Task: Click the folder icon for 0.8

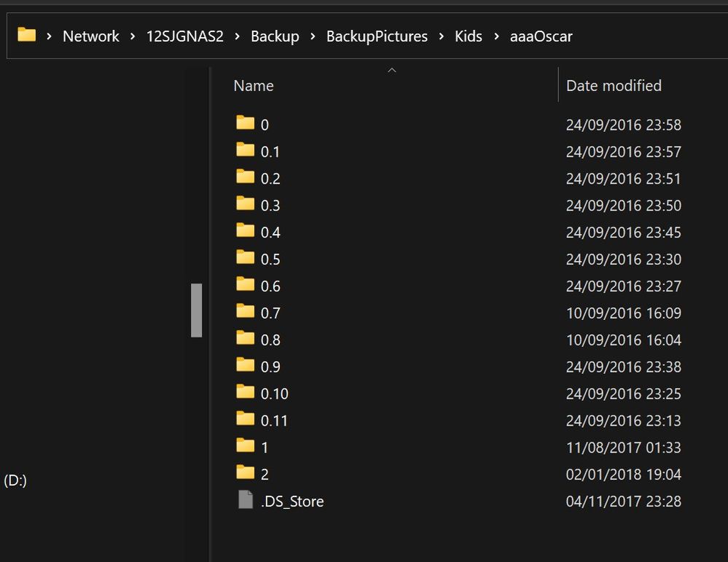Action: pos(246,339)
